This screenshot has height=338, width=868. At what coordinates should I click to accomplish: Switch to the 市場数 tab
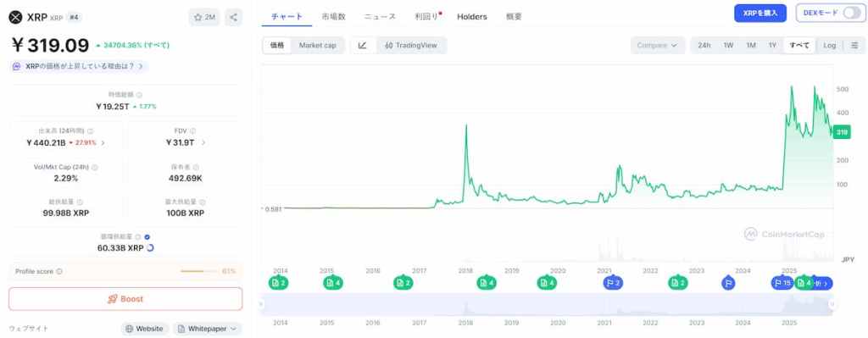point(334,17)
